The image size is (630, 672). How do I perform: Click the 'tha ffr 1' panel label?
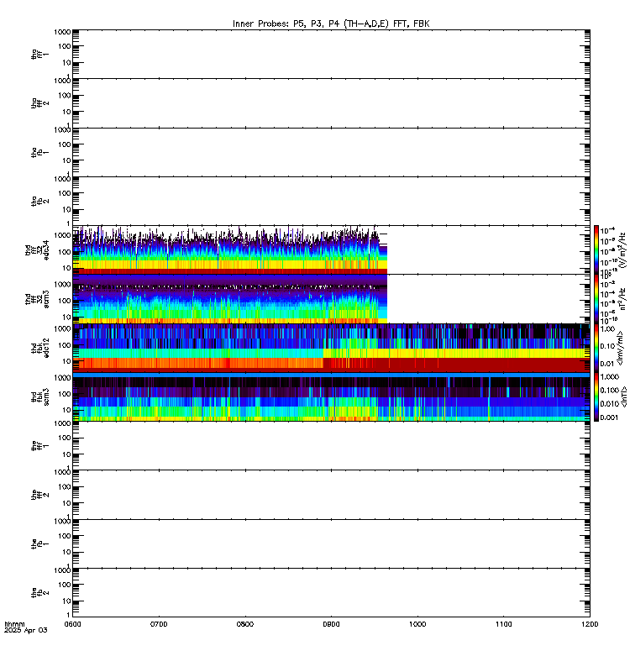click(x=39, y=54)
